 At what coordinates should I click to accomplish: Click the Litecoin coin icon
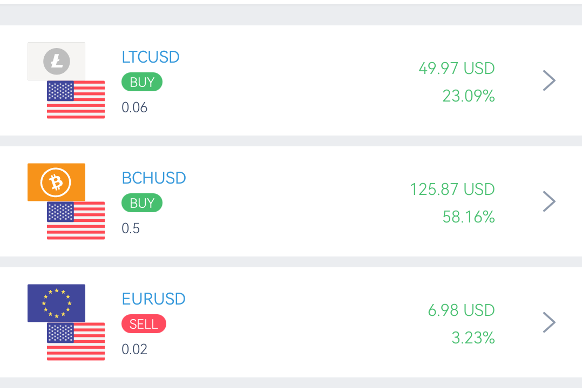click(56, 61)
